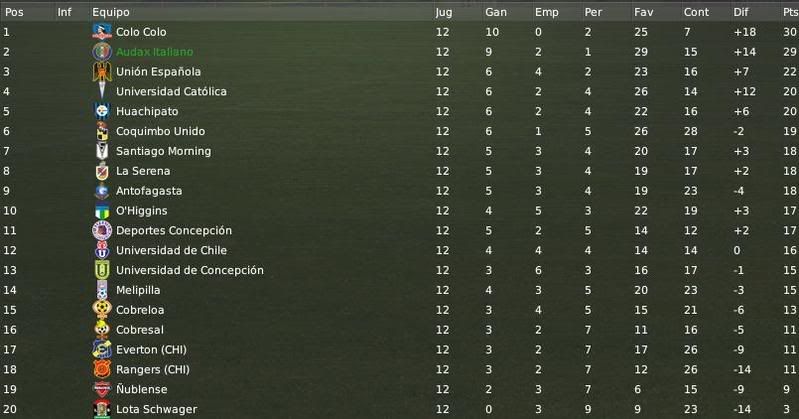Open the Santiago Morning team link
799x419 pixels.
pyautogui.click(x=163, y=151)
